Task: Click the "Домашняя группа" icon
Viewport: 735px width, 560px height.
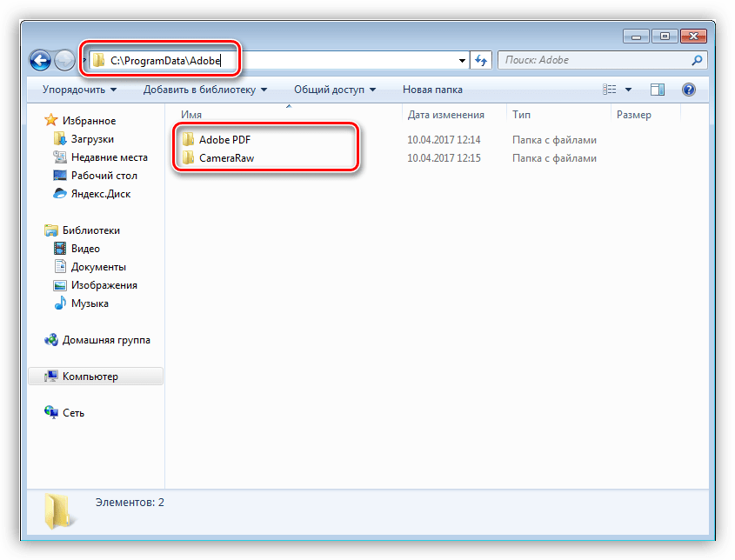Action: (51, 340)
